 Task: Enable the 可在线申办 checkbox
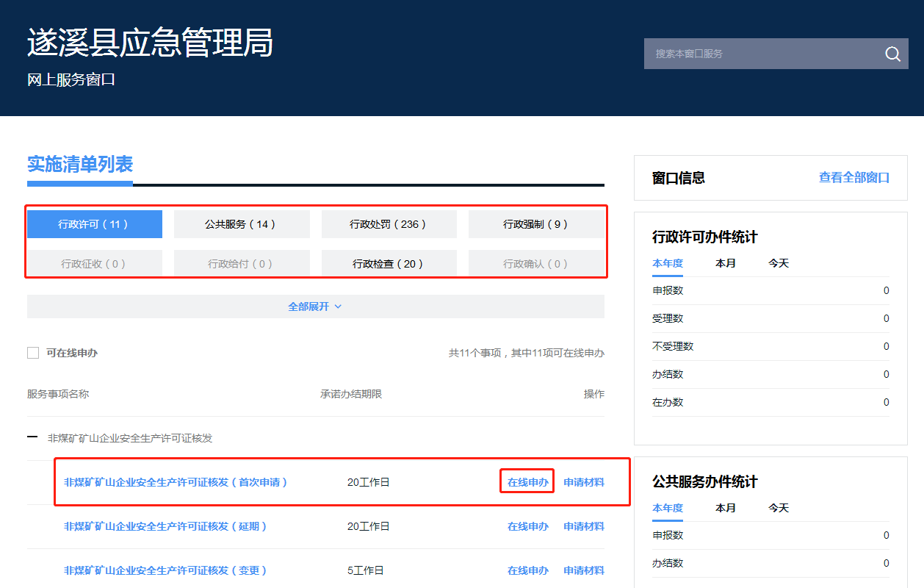(x=33, y=353)
